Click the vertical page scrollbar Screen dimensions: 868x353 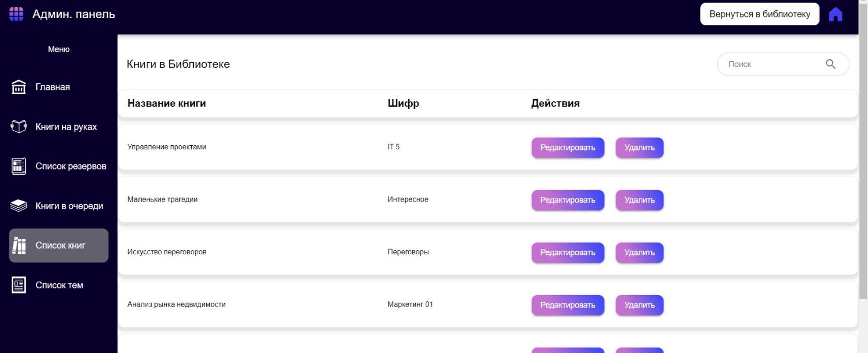[x=863, y=155]
